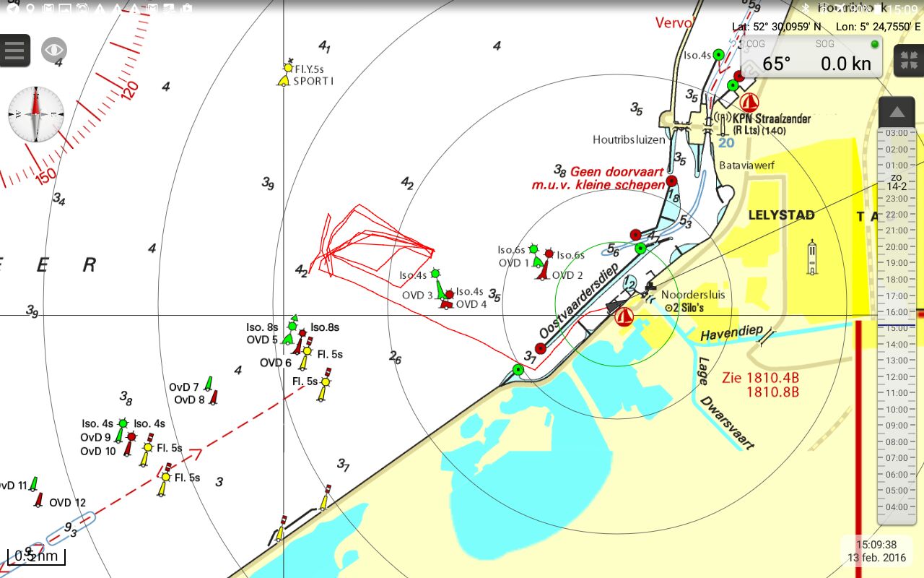Select 07:00 on the time slider
The width and height of the screenshot is (924, 578).
click(x=897, y=458)
